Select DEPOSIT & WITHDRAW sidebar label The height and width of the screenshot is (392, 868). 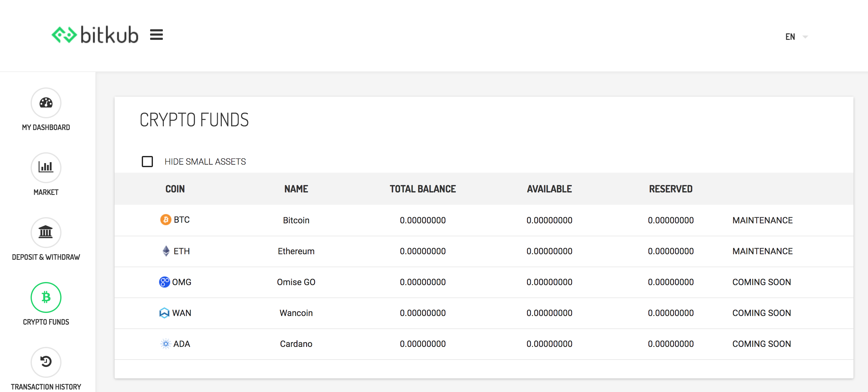click(46, 257)
